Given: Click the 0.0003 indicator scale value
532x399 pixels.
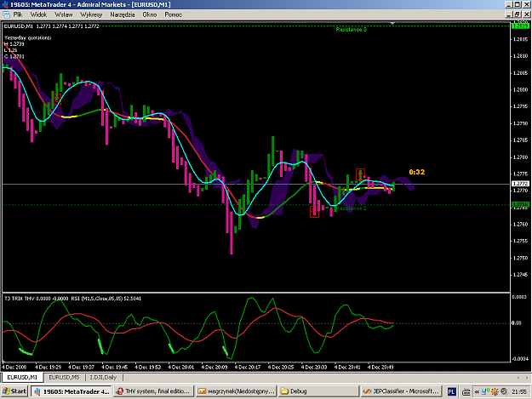Looking at the screenshot, I should 519,297.
